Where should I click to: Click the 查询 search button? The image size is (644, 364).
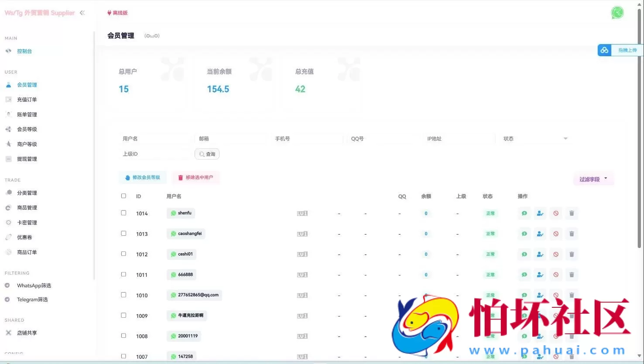207,154
